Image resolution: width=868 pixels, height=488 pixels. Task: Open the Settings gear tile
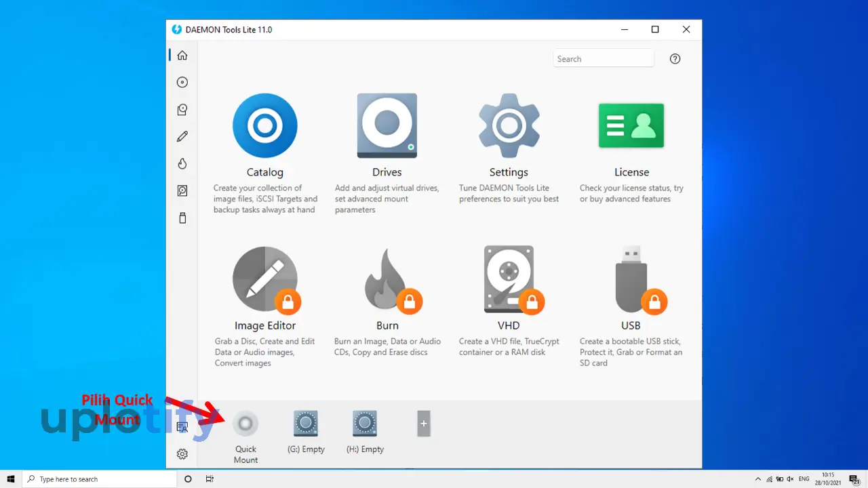pos(509,126)
